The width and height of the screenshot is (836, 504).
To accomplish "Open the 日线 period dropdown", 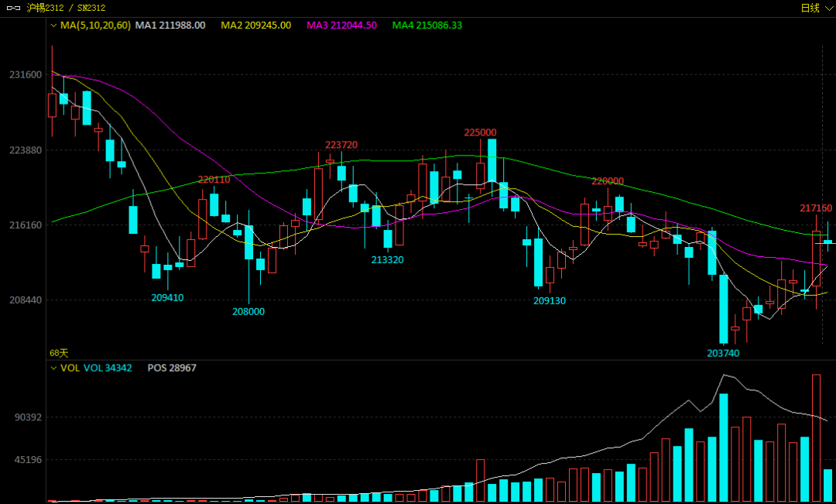I will [817, 8].
